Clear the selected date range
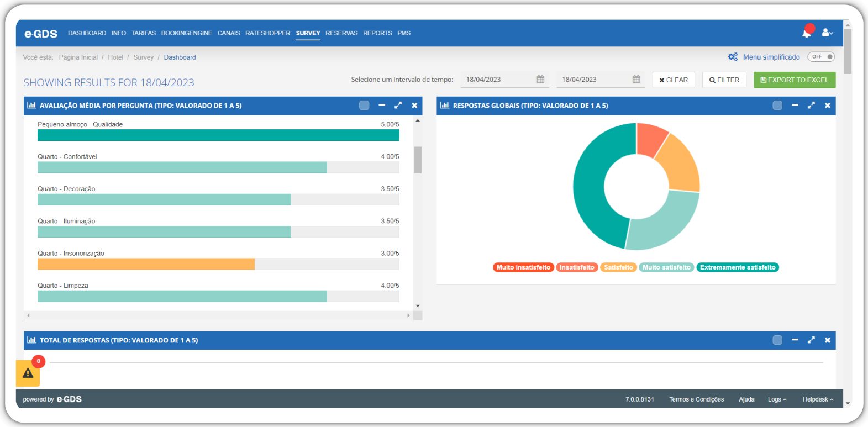Image resolution: width=868 pixels, height=427 pixels. 674,80
